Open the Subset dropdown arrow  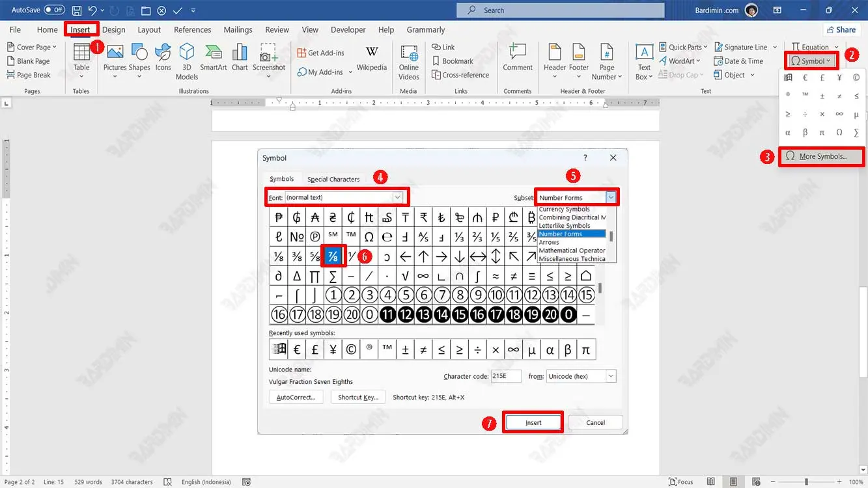611,197
